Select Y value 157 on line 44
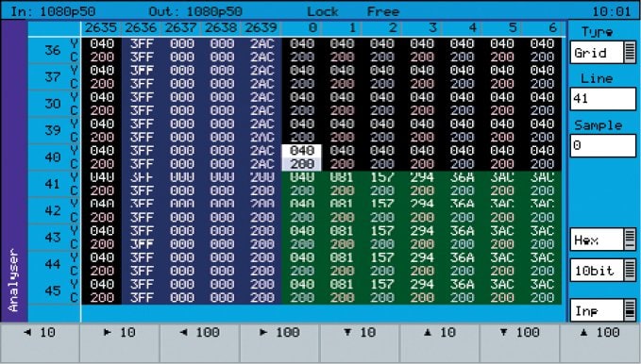 click(x=381, y=257)
